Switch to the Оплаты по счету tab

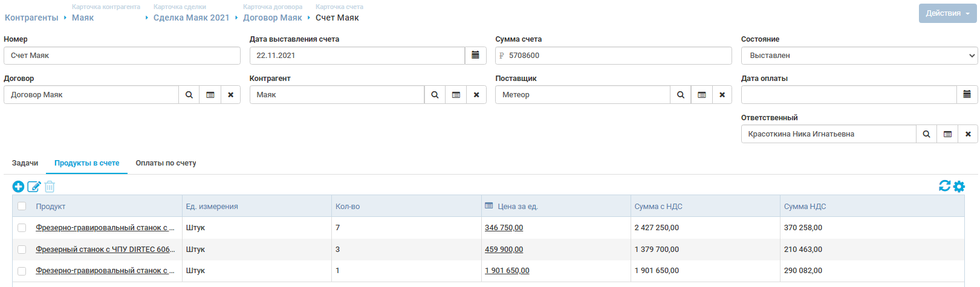[166, 163]
